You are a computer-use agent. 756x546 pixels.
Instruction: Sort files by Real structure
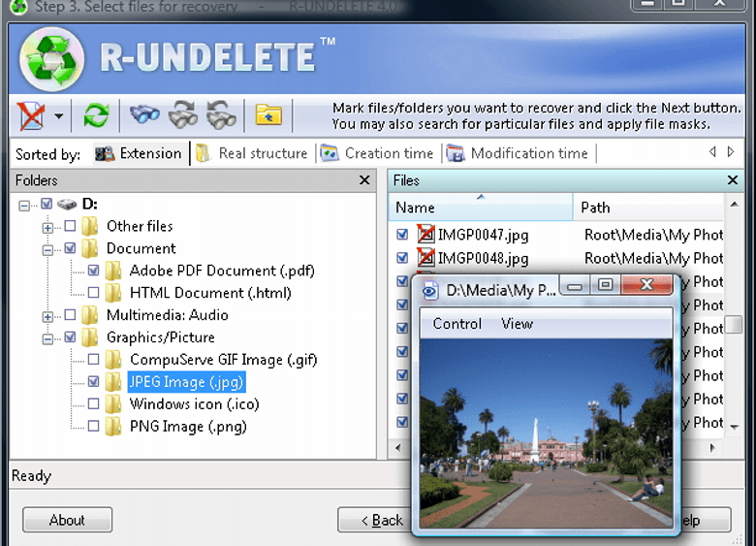pos(252,153)
